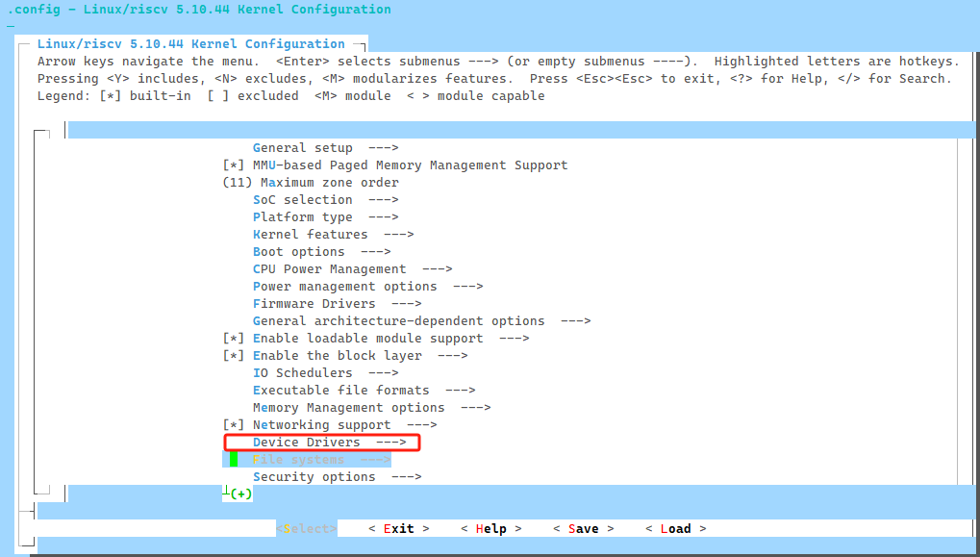This screenshot has height=557, width=980.
Task: Toggle the Enable the block layer checkbox
Action: click(x=234, y=356)
